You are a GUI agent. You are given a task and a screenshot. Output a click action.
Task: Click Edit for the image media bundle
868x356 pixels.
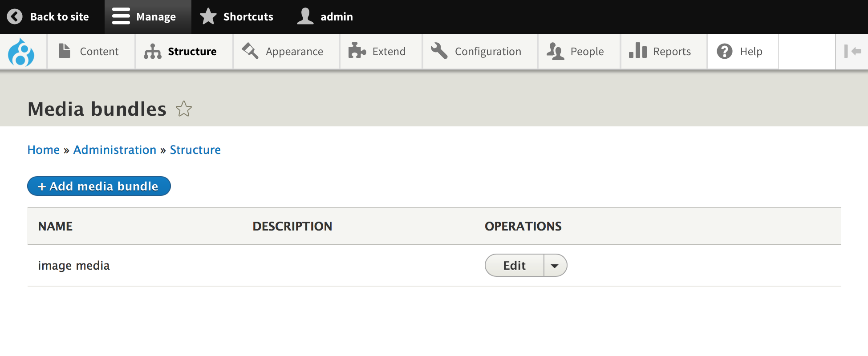pyautogui.click(x=515, y=266)
